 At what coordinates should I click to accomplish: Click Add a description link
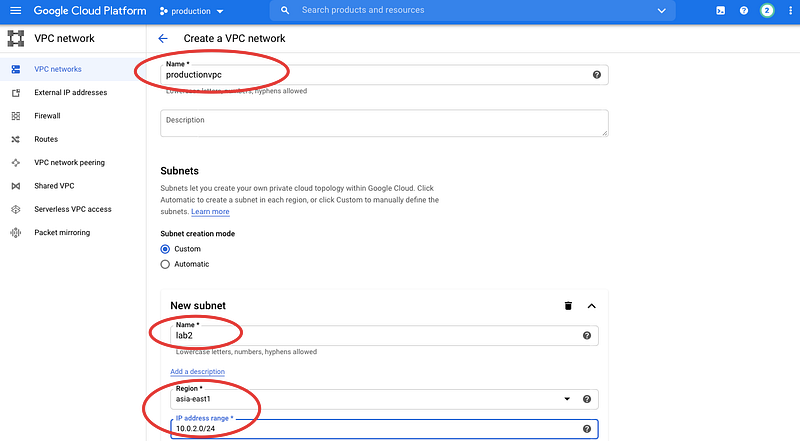(x=197, y=372)
